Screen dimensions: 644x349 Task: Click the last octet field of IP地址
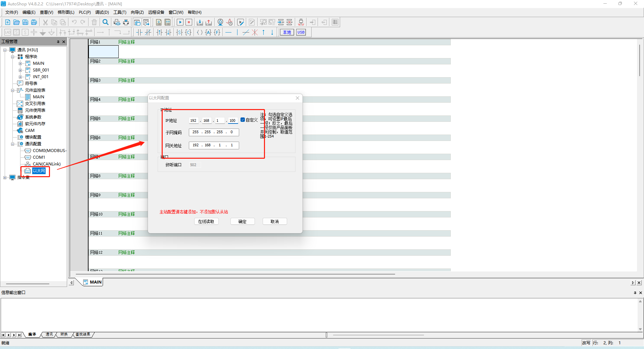(x=232, y=120)
